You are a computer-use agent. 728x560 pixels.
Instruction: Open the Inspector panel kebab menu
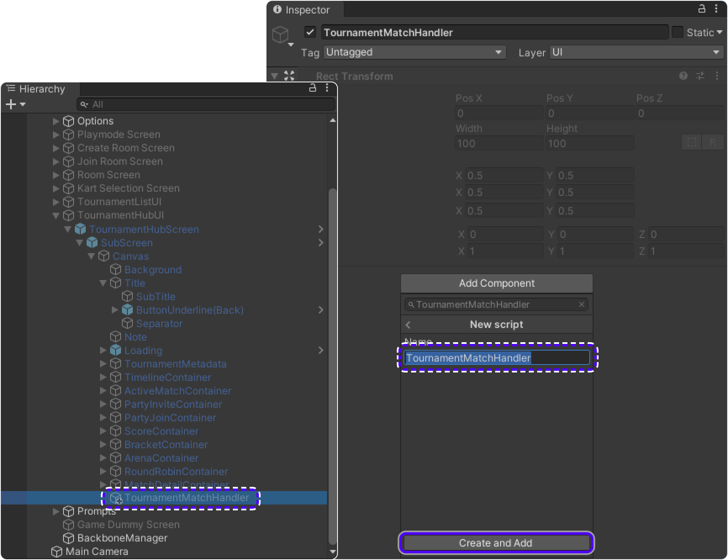pos(716,9)
